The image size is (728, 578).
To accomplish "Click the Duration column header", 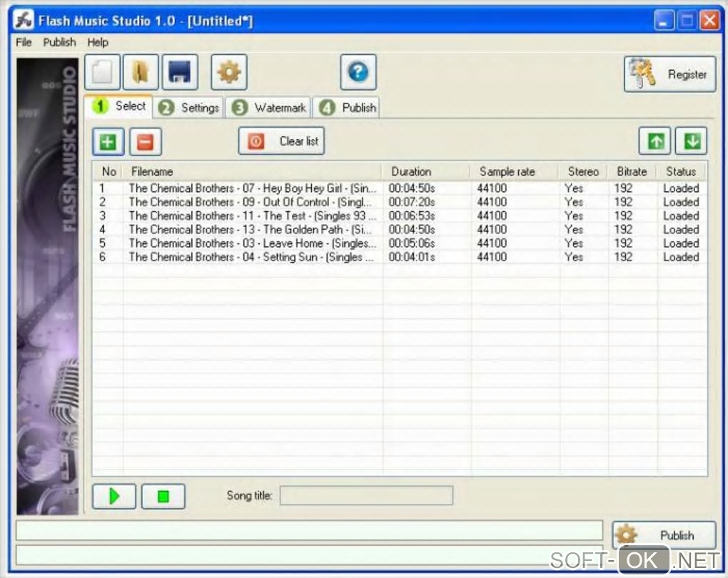I will click(x=426, y=172).
